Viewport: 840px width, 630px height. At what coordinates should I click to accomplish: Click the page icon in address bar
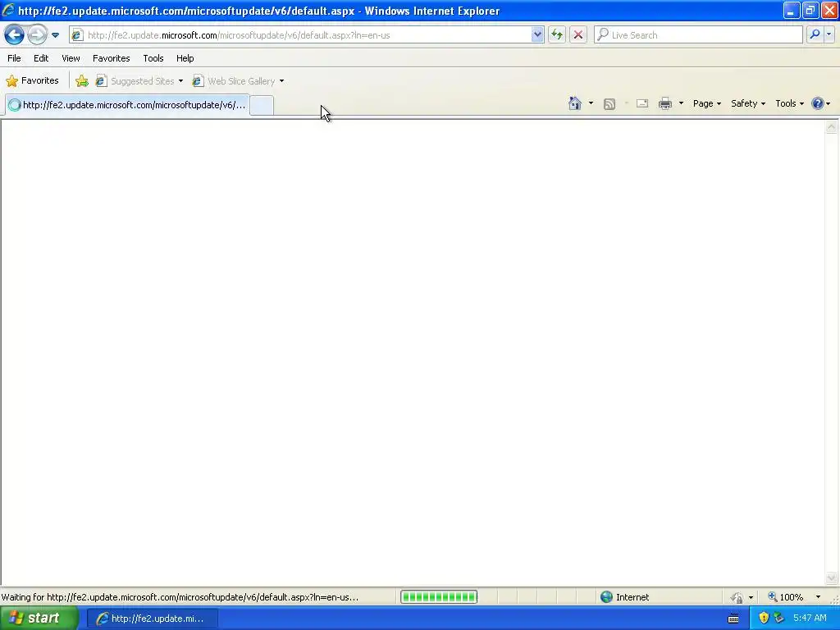78,35
